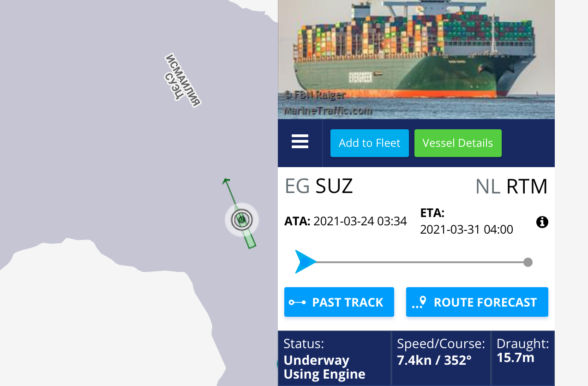This screenshot has height=386, width=588.
Task: Add the vessel to fleet
Action: click(370, 143)
